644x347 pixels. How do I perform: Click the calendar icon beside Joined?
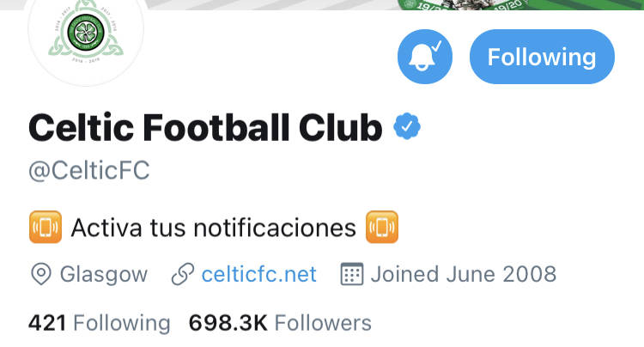coord(352,275)
